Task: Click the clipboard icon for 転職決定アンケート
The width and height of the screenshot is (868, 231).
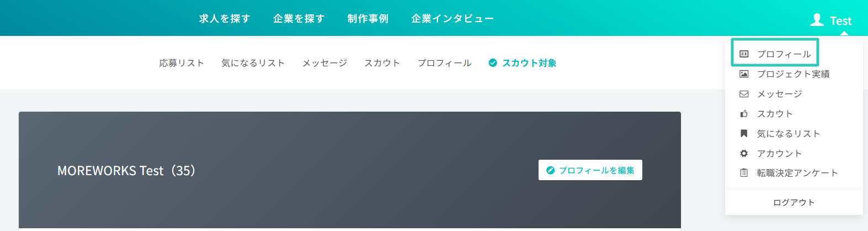Action: 744,173
